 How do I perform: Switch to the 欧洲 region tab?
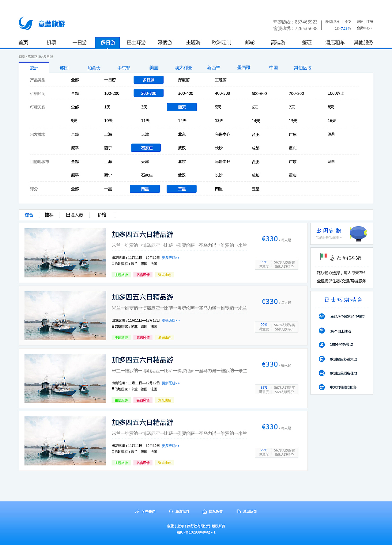pyautogui.click(x=34, y=68)
